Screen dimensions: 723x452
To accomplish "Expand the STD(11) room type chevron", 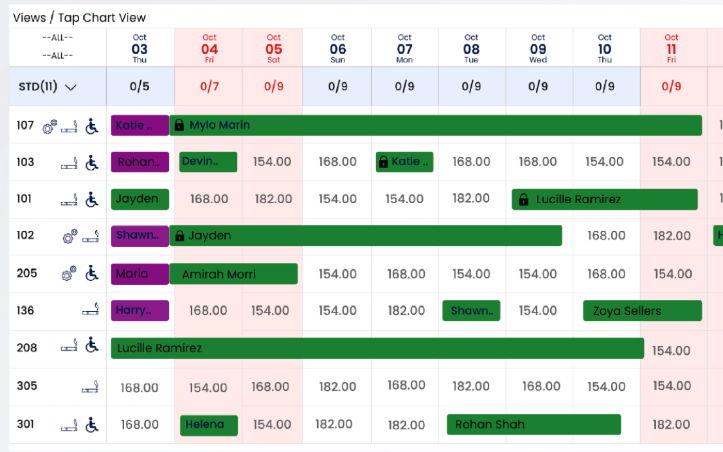I will 71,87.
